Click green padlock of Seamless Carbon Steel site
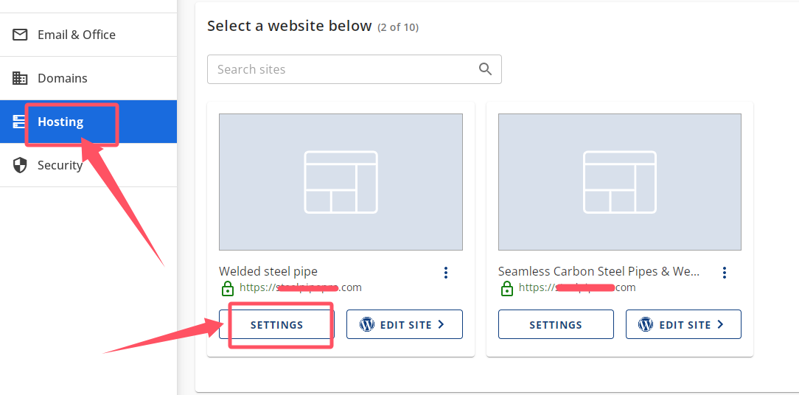799x395 pixels. 507,288
